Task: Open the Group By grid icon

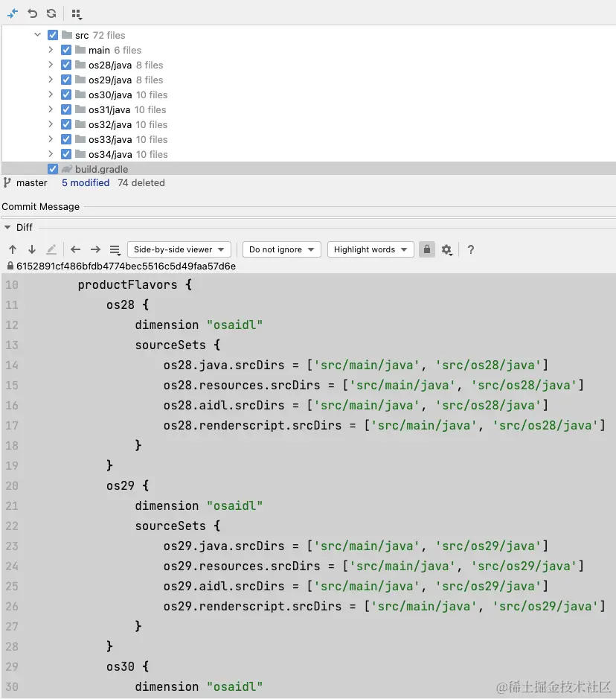Action: [x=77, y=14]
